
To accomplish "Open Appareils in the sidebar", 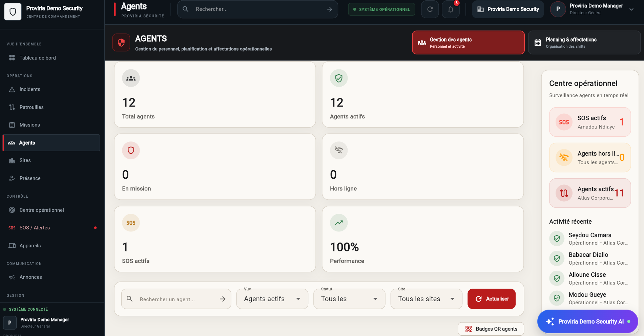I will (51, 246).
